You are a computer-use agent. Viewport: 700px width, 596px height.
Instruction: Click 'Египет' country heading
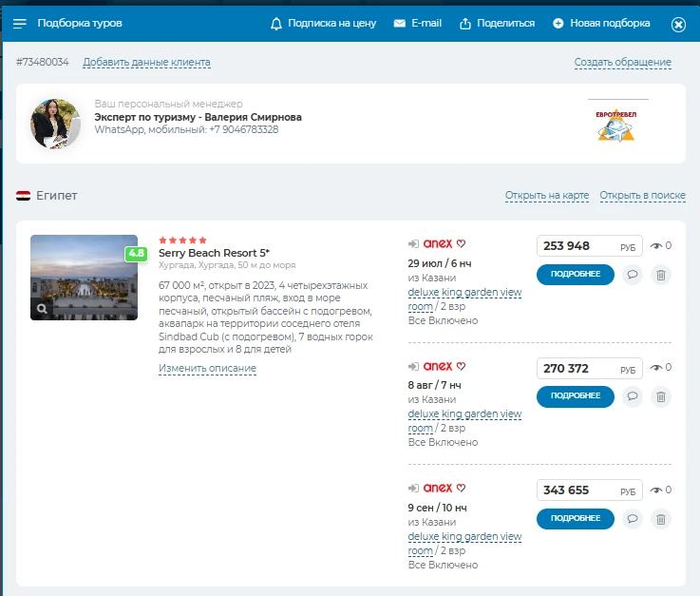pyautogui.click(x=57, y=196)
